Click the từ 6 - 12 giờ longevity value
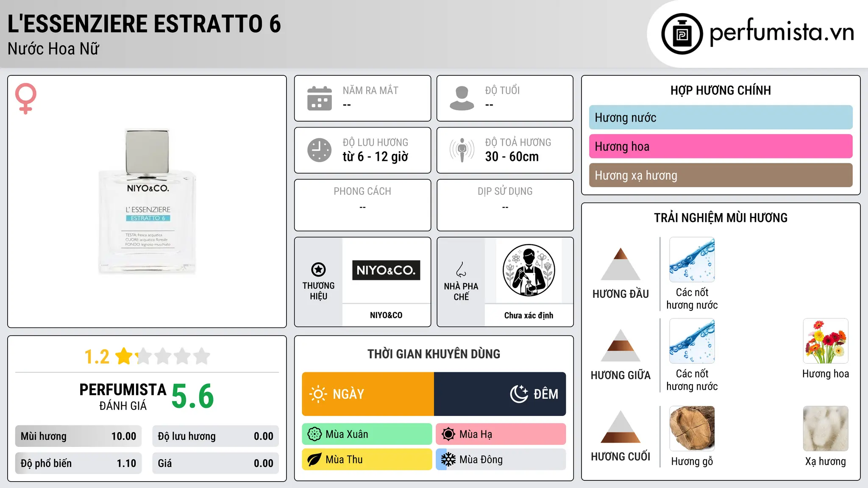868x488 pixels. click(376, 157)
